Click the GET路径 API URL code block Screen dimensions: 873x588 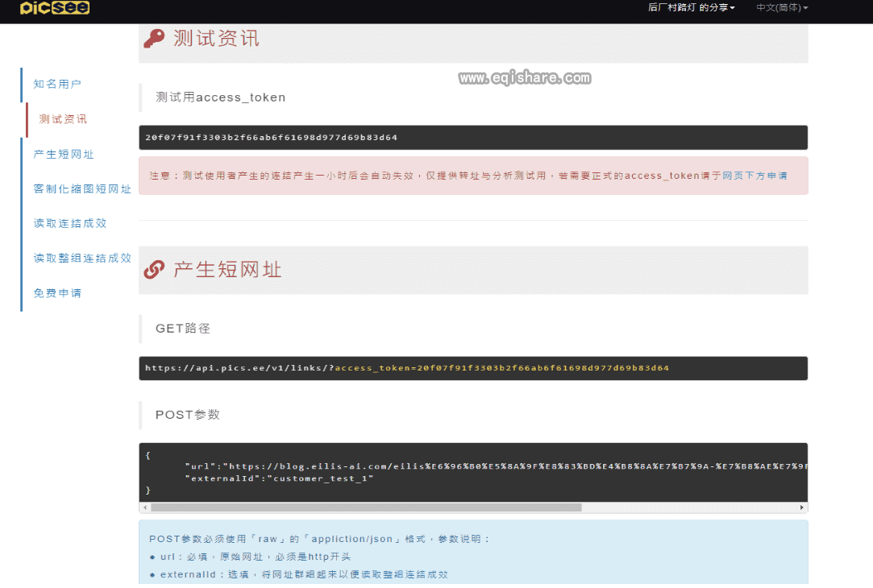474,368
